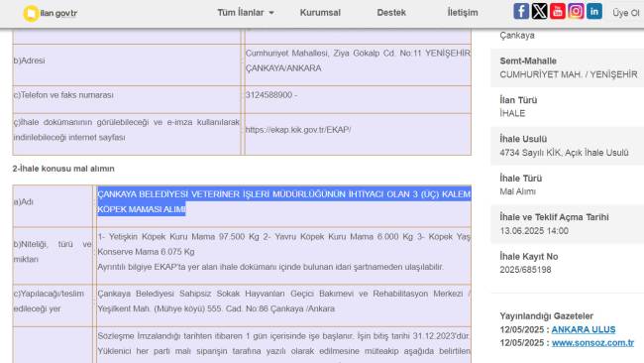Click the 'İHALE' İlan Türü value
This screenshot has height=363, width=644.
[512, 113]
